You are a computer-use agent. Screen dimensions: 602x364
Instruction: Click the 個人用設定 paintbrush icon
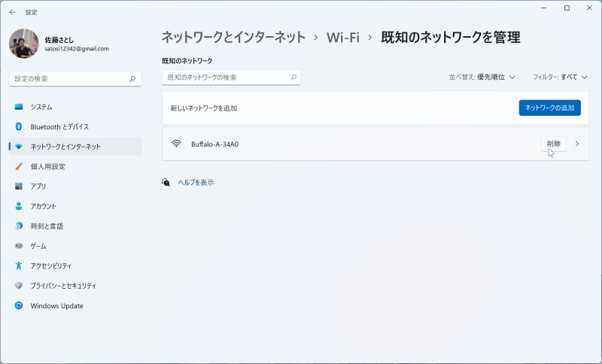pyautogui.click(x=19, y=166)
